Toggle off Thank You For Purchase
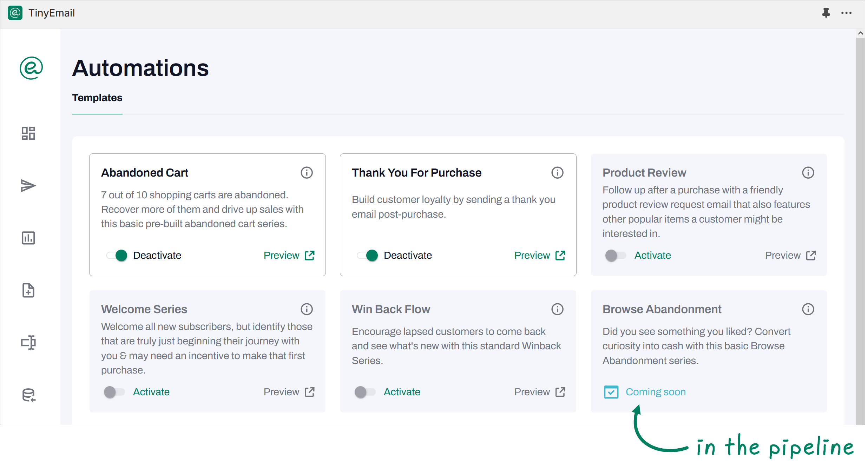Image resolution: width=868 pixels, height=469 pixels. [367, 255]
